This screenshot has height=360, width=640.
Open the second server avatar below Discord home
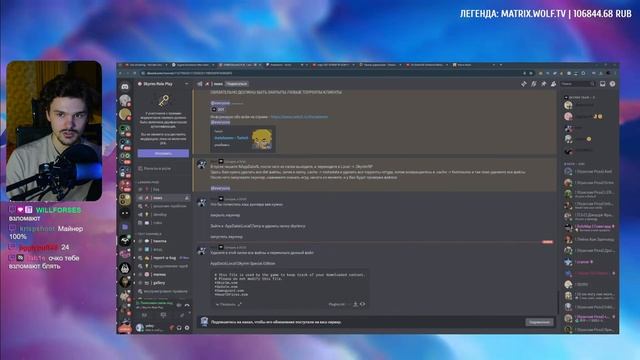pos(125,115)
